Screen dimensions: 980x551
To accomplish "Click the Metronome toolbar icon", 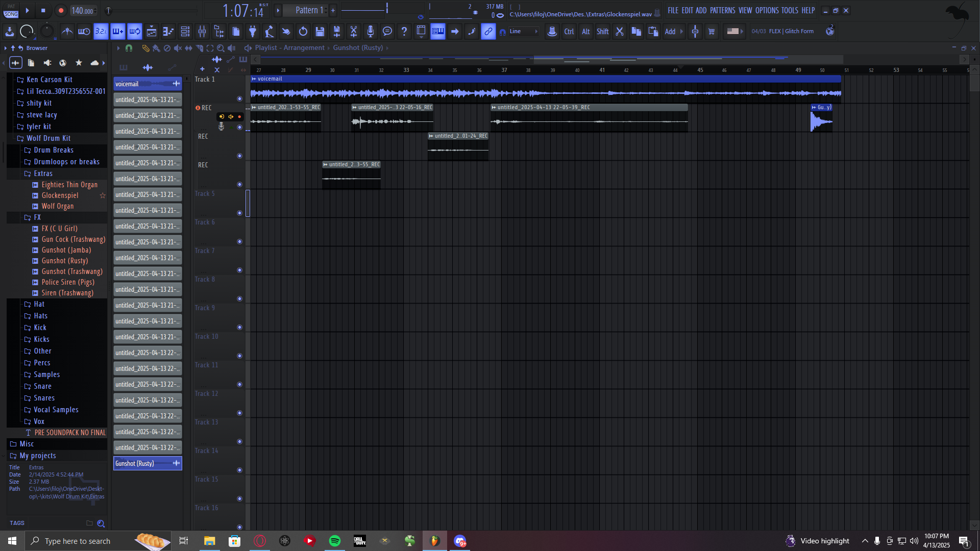I will (x=67, y=32).
